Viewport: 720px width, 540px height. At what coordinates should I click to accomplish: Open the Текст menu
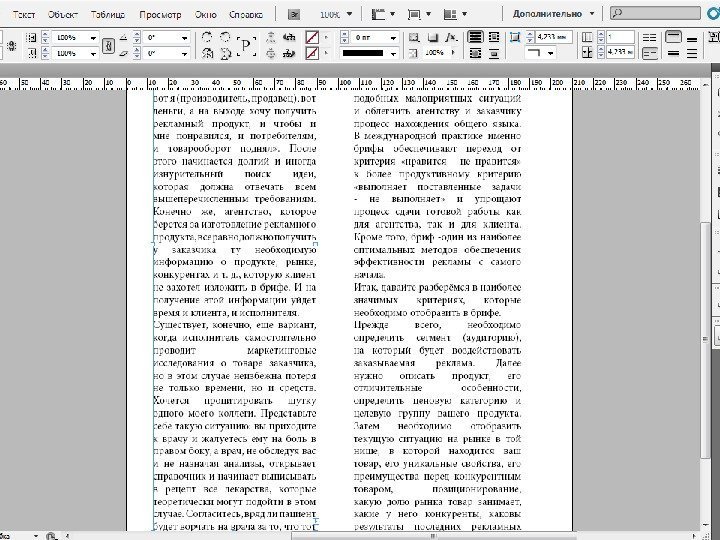(x=24, y=14)
